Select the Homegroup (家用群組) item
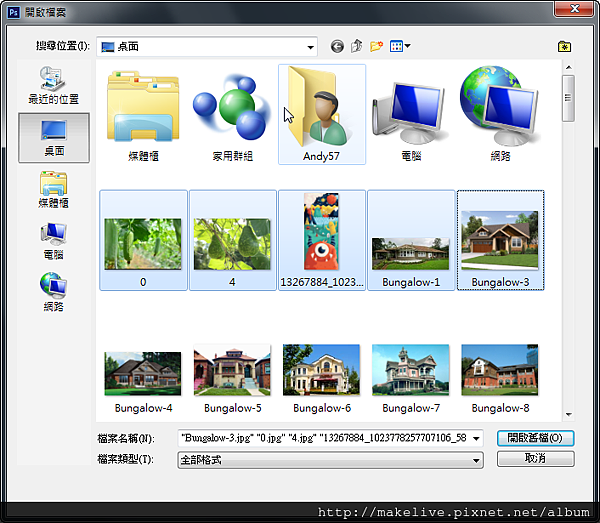600x523 pixels. point(232,115)
